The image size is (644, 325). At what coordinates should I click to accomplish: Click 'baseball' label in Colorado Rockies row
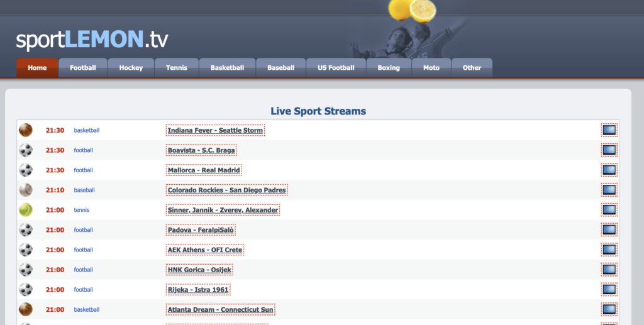[x=84, y=190]
